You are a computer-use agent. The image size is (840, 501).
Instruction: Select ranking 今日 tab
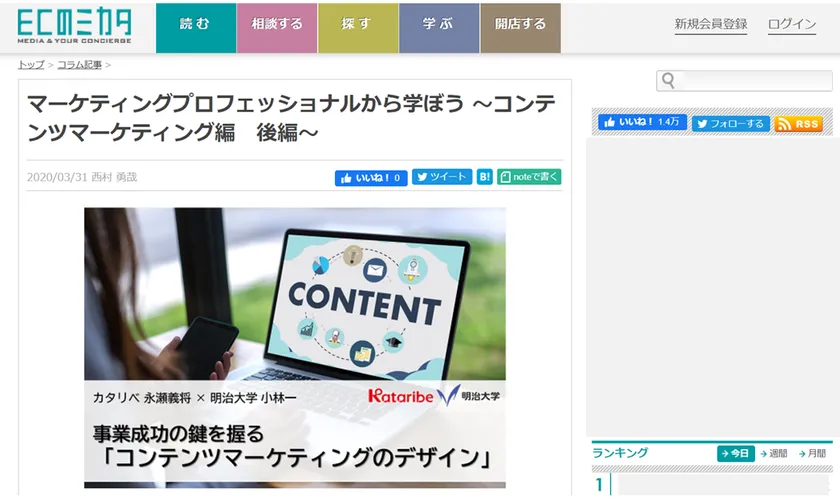736,453
